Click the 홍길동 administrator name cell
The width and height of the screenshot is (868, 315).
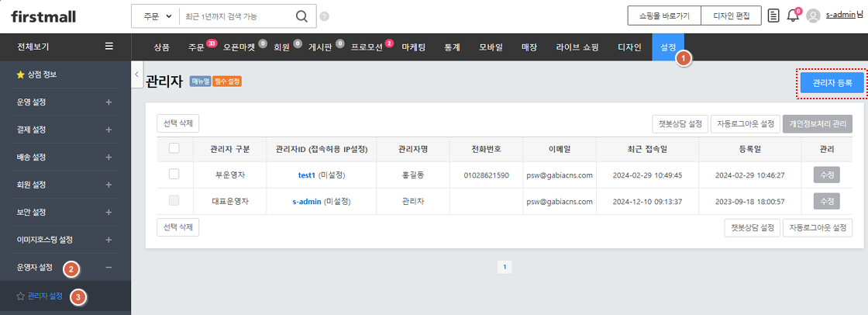414,175
